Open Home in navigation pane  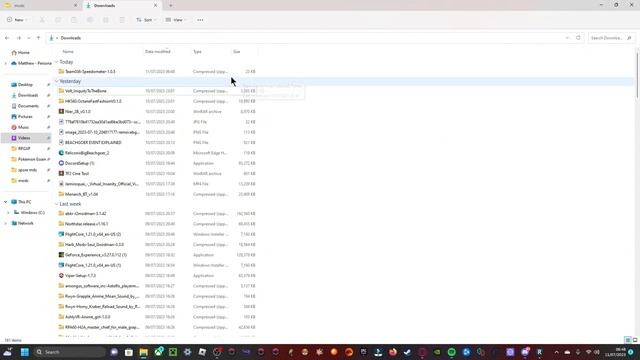pos(20,52)
